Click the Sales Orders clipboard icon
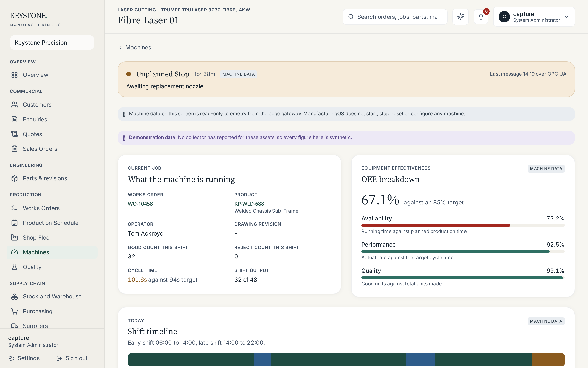This screenshot has width=588, height=368. click(x=14, y=149)
